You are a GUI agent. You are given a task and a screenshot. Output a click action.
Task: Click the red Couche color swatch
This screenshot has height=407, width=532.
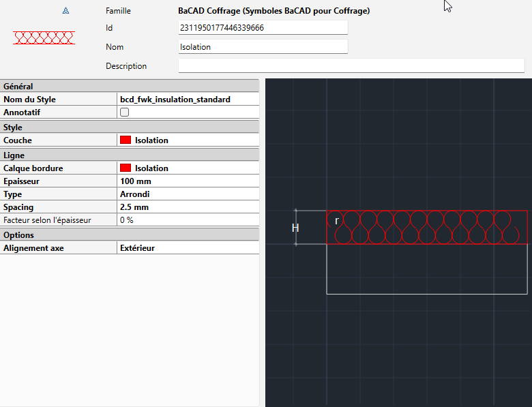125,140
